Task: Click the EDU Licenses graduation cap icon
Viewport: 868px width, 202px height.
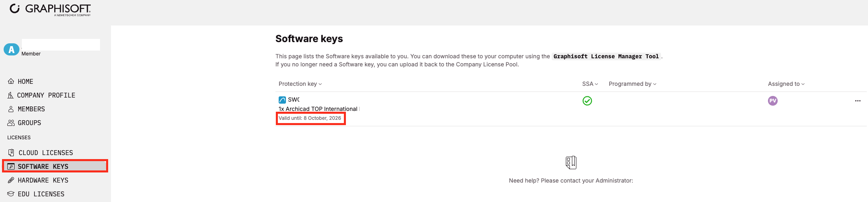Action: coord(11,194)
